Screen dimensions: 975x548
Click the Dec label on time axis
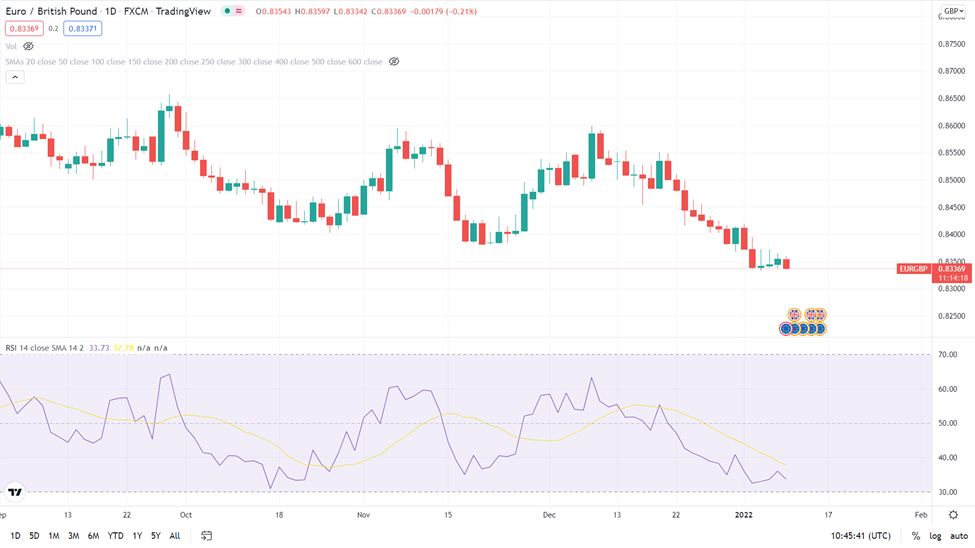coord(549,515)
